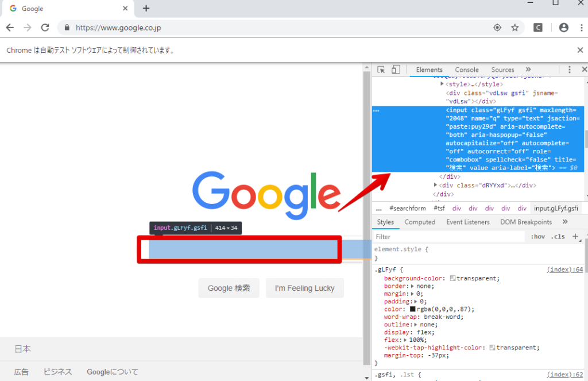Image resolution: width=588 pixels, height=381 pixels.
Task: Expand the padding shorthand property
Action: tap(416, 302)
